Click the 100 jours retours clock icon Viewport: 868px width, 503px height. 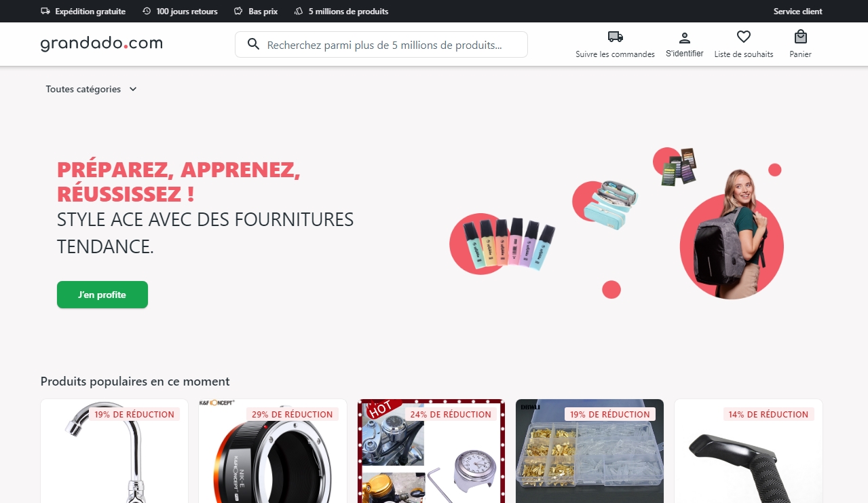pyautogui.click(x=147, y=12)
